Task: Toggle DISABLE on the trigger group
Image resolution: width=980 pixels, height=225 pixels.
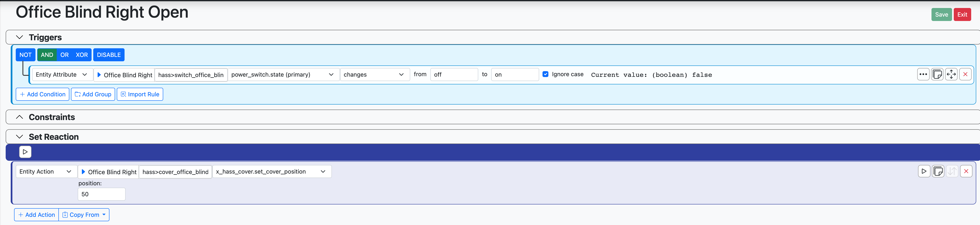Action: tap(109, 55)
